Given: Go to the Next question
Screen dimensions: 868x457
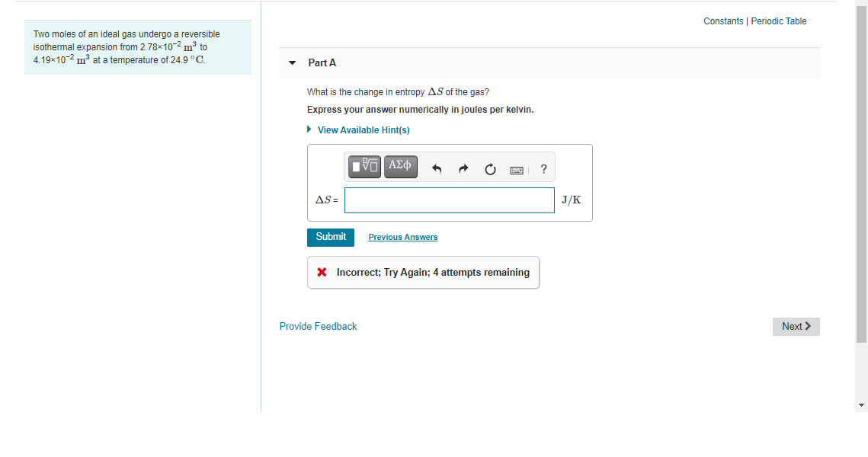Looking at the screenshot, I should click(x=796, y=327).
